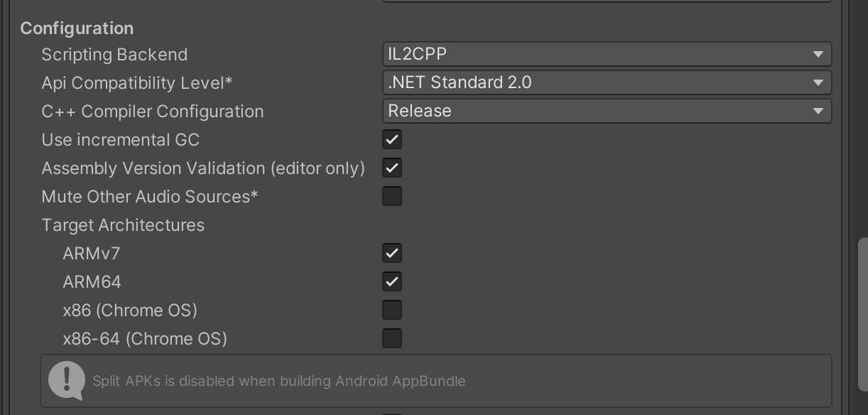Viewport: 868px width, 415px height.
Task: Click the Configuration section header
Action: coord(77,28)
